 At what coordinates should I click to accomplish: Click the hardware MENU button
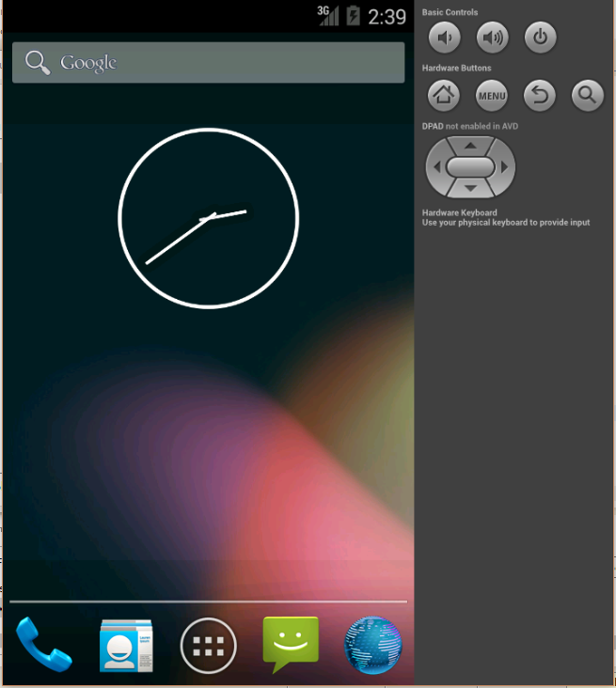tap(492, 95)
